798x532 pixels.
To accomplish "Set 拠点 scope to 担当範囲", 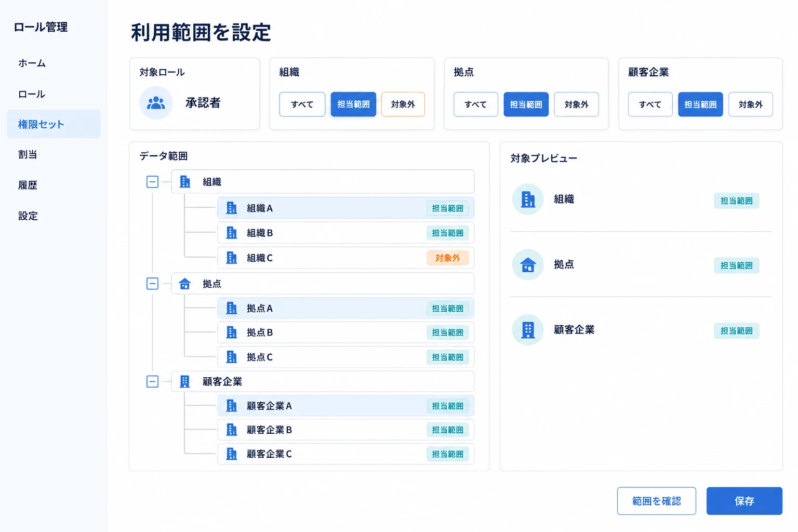I will point(526,104).
